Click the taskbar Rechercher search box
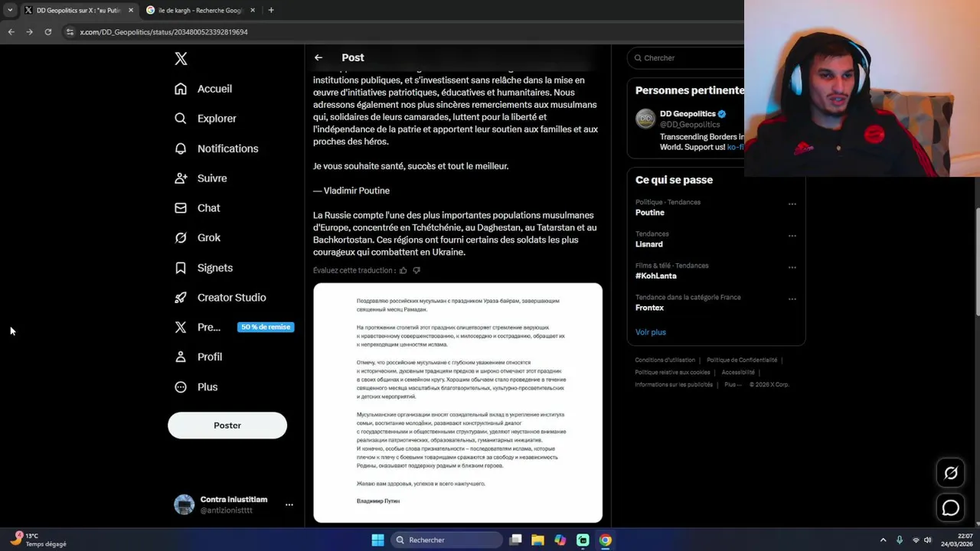Image resolution: width=980 pixels, height=551 pixels. point(446,540)
